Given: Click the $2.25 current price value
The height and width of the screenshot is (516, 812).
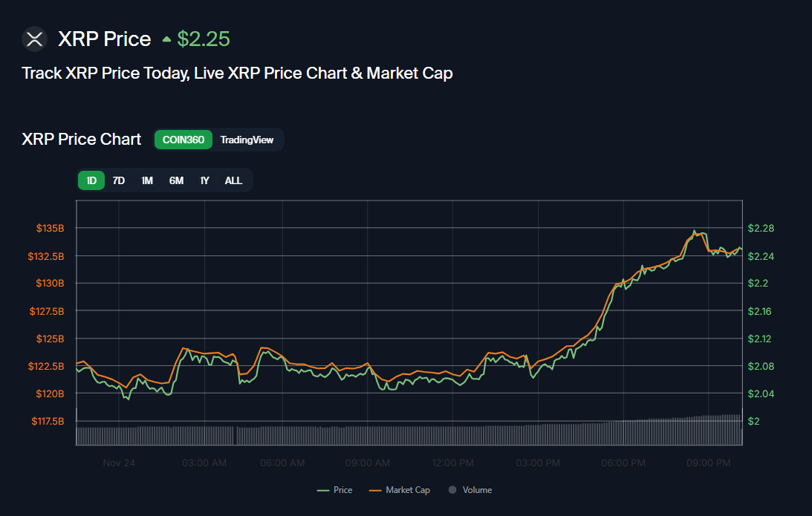Looking at the screenshot, I should (204, 39).
